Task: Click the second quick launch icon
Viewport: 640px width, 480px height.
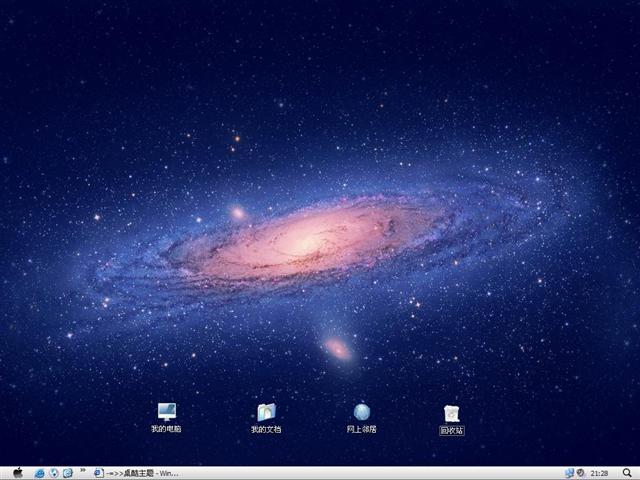Action: [54, 473]
